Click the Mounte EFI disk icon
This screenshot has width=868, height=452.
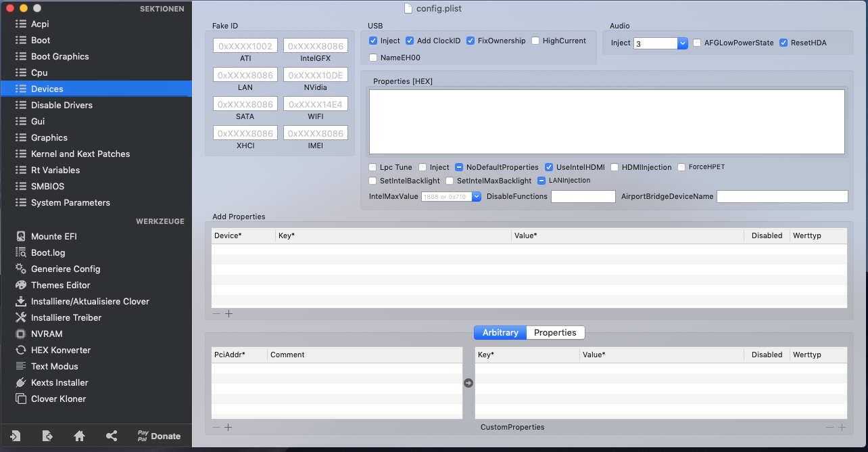[x=21, y=236]
